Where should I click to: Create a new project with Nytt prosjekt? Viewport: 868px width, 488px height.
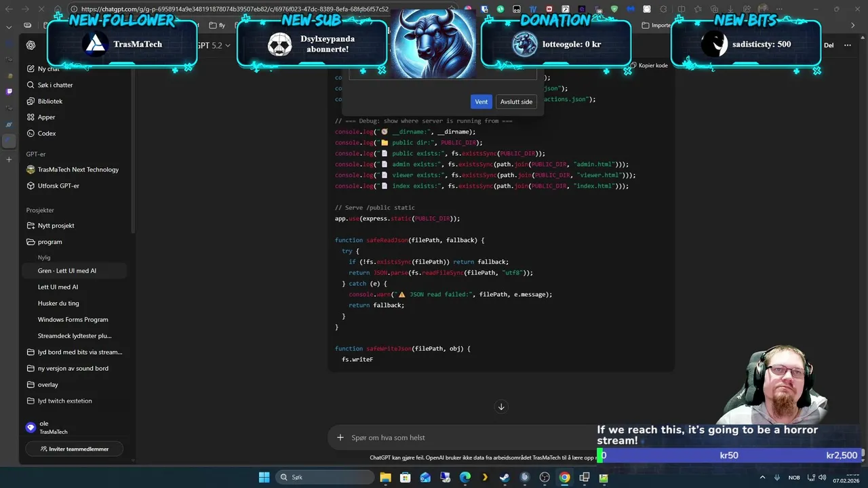[51, 226]
